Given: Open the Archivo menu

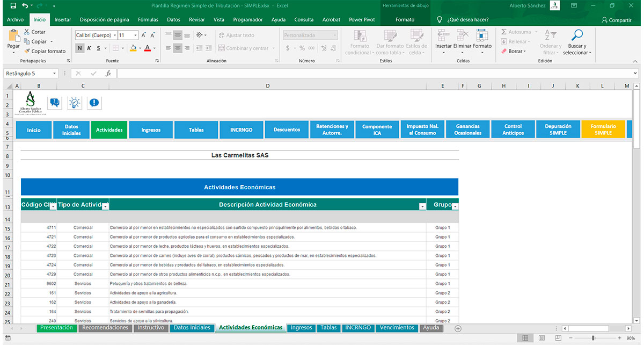Looking at the screenshot, I should click(16, 19).
